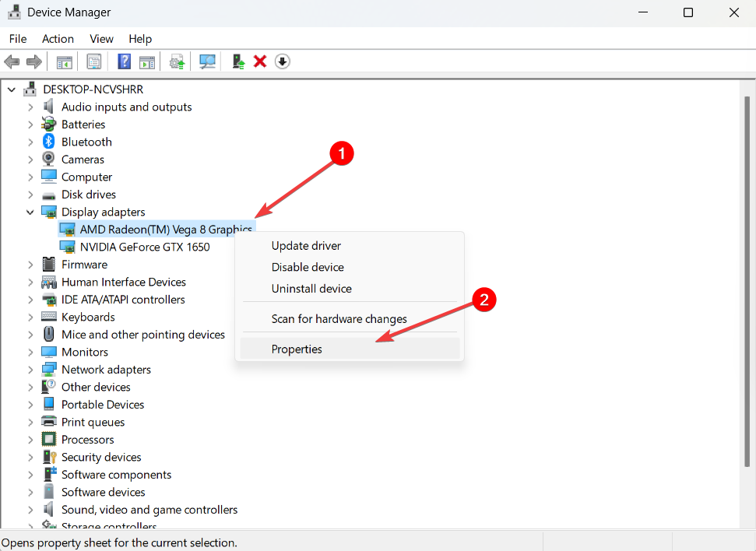
Task: Open the View menu
Action: (101, 39)
